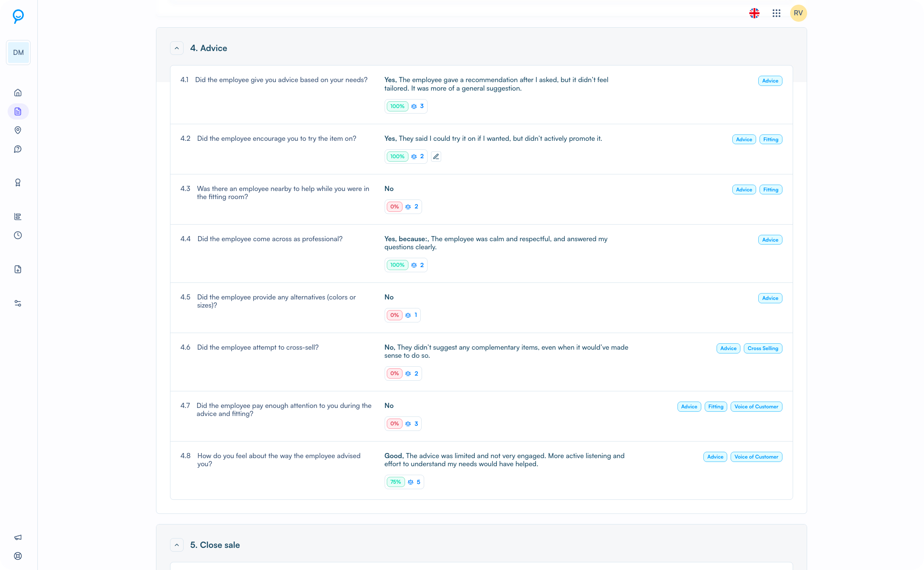This screenshot has width=924, height=570.
Task: Click question 4.1 text about advice based on needs
Action: click(281, 80)
